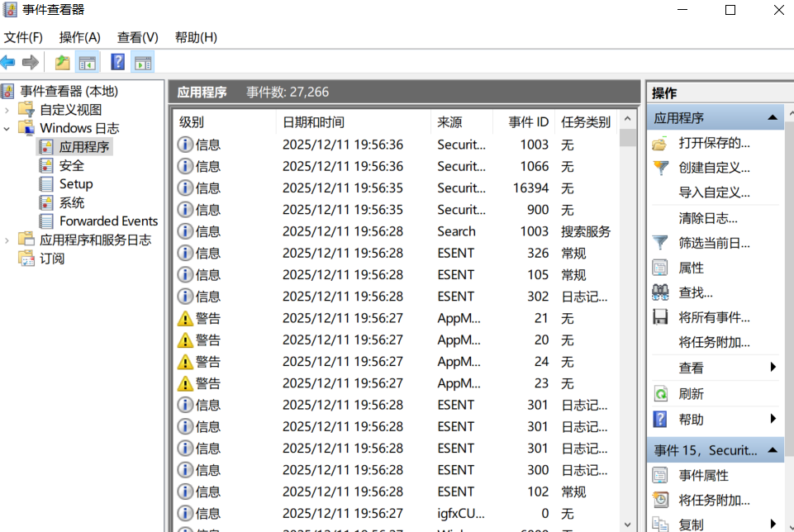Click 筛选当前日... filter action
794x532 pixels.
[x=714, y=243]
